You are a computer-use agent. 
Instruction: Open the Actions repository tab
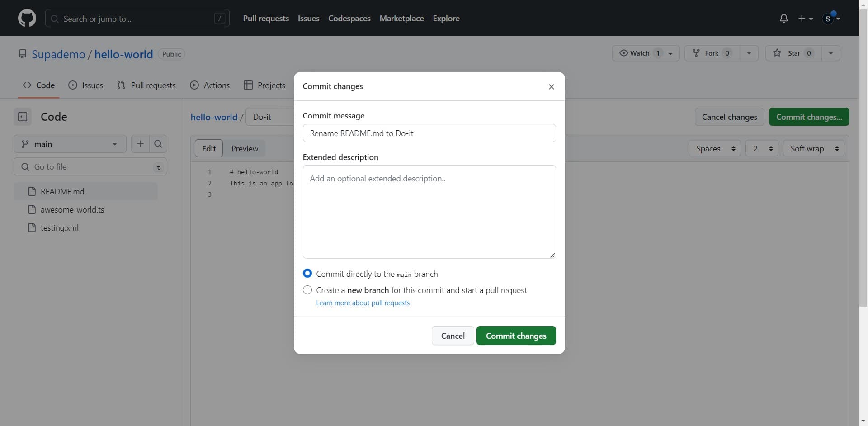210,85
